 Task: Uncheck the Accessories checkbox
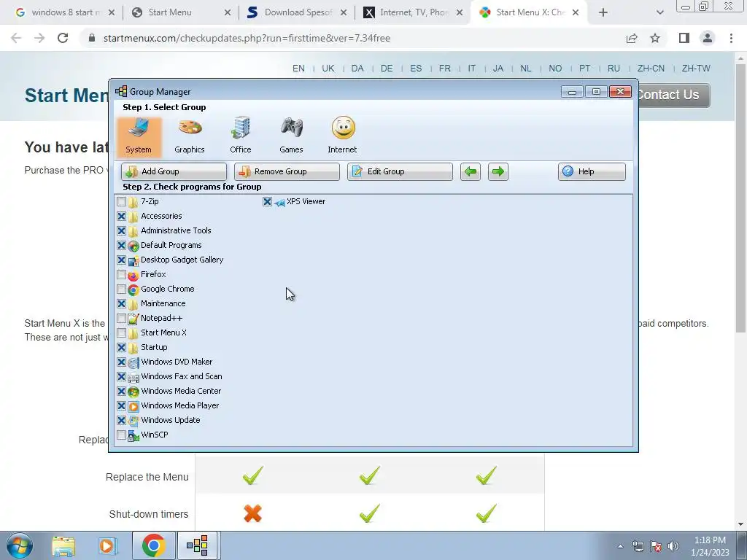(122, 216)
